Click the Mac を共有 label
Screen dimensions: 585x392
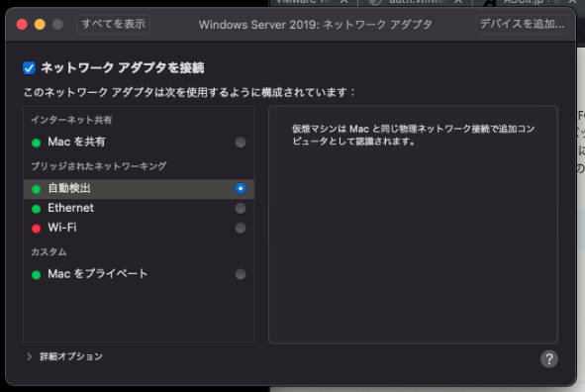pyautogui.click(x=76, y=142)
